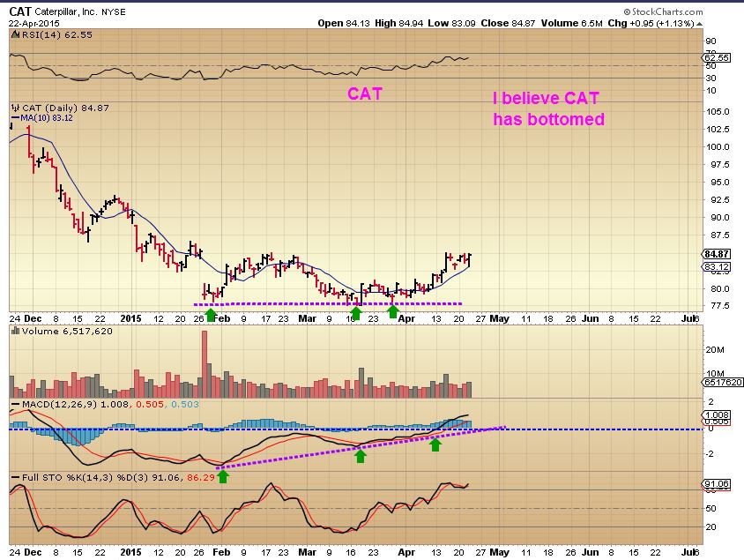Click the Volume 6.5M header value
This screenshot has width=744, height=560.
click(x=571, y=23)
